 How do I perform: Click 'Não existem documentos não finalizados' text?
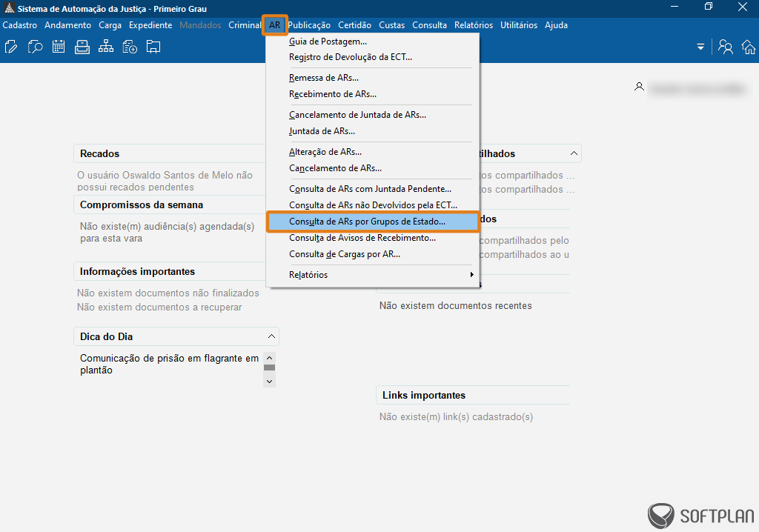click(x=168, y=293)
